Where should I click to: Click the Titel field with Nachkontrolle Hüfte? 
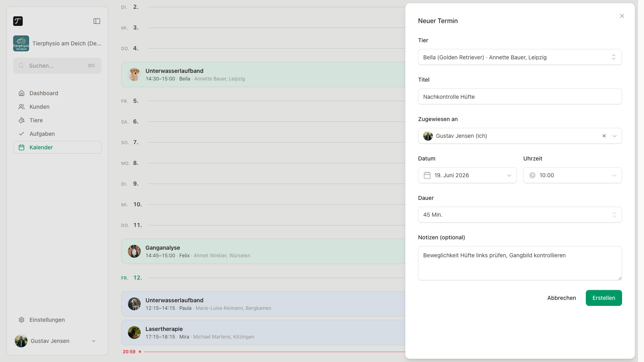click(520, 96)
